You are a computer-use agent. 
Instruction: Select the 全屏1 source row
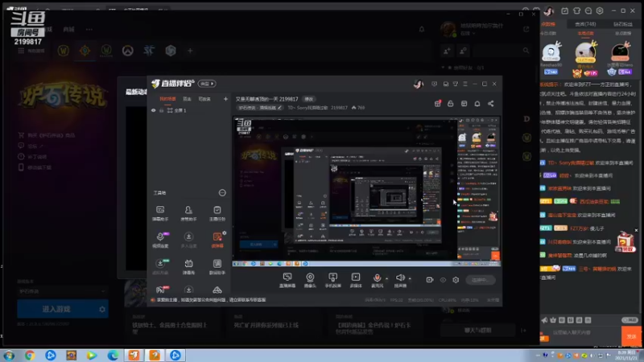click(190, 110)
